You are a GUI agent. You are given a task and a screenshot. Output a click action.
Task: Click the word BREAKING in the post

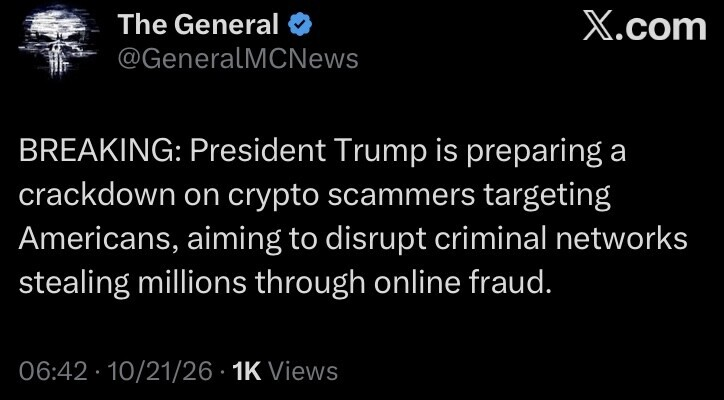[x=97, y=152]
